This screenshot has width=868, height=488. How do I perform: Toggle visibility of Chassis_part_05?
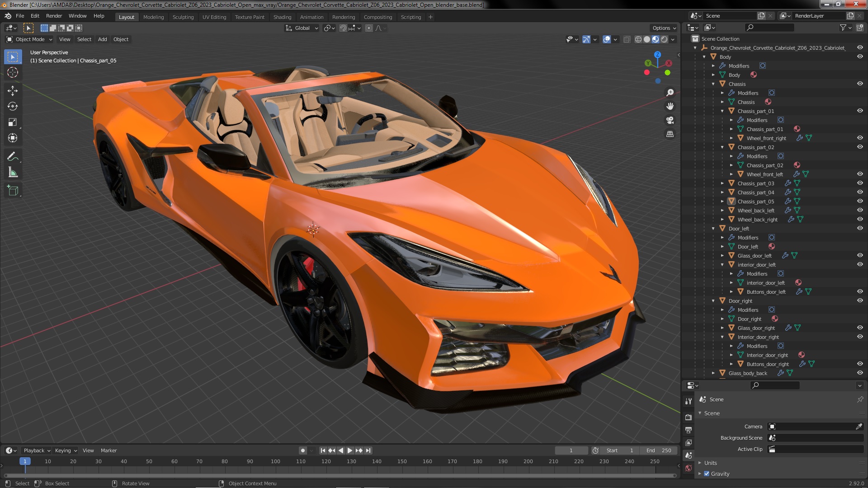(860, 201)
